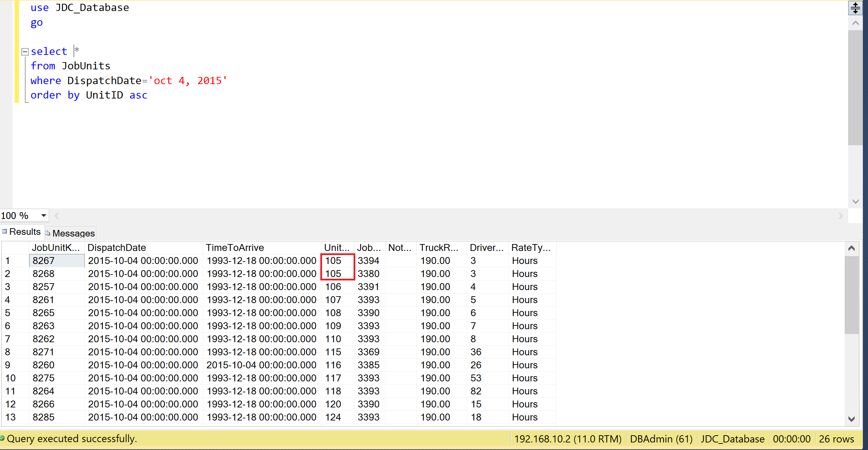The image size is (868, 450).
Task: Click the editor scroll down arrow
Action: (855, 201)
